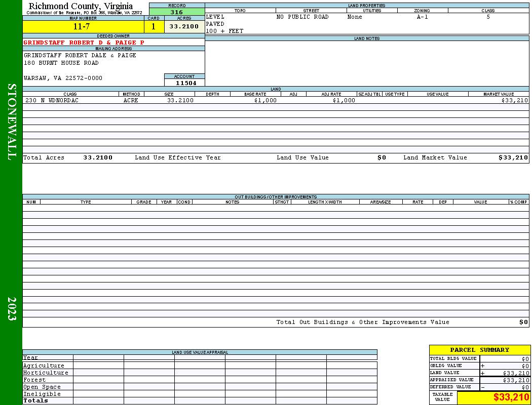This screenshot has height=405, width=532.
Task: Click the Commissioner of the Revenue address line
Action: (x=84, y=13)
